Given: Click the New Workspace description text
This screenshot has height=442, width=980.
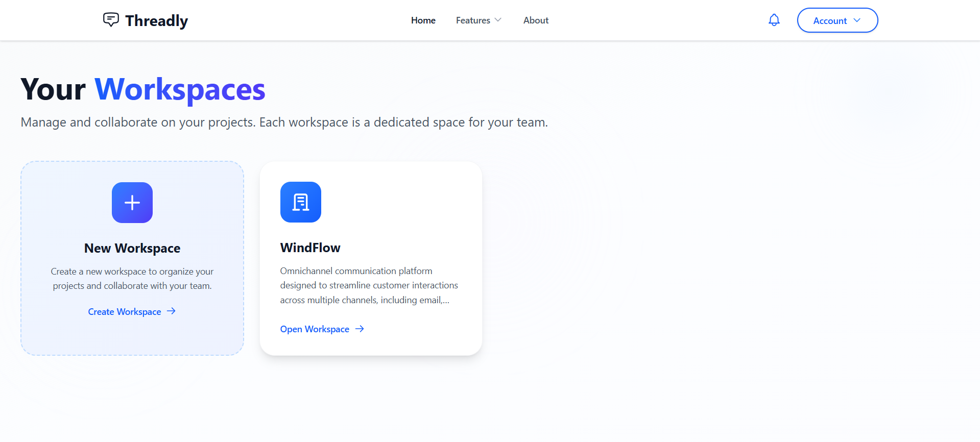Looking at the screenshot, I should 132,279.
